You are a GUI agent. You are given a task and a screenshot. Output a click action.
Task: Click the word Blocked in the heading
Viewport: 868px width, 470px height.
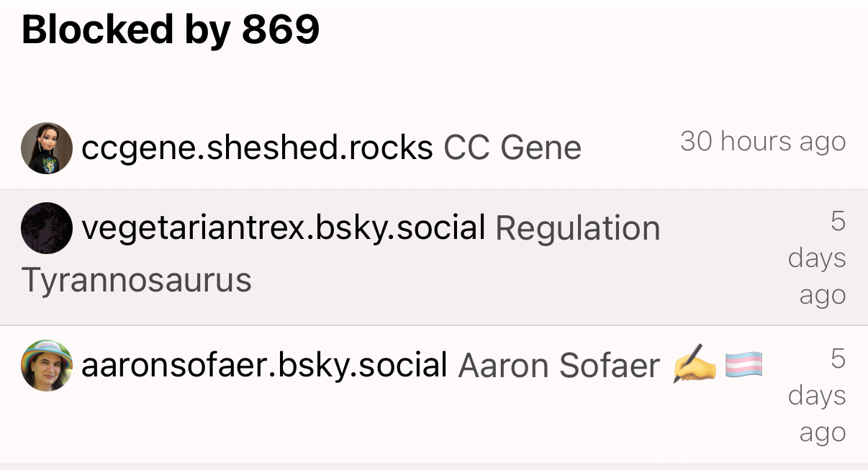point(97,30)
